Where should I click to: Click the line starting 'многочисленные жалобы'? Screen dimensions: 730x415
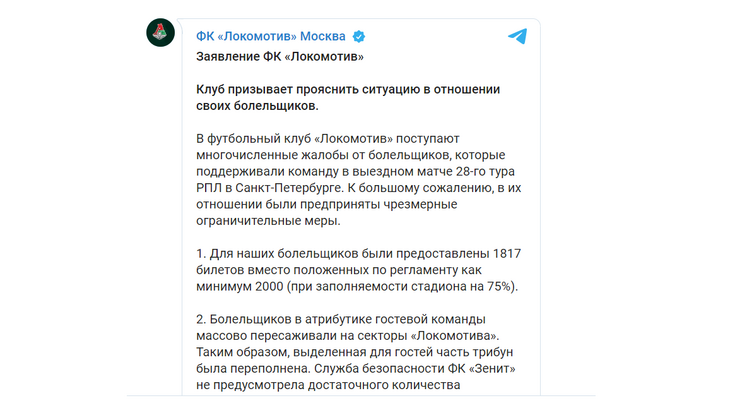click(341, 154)
